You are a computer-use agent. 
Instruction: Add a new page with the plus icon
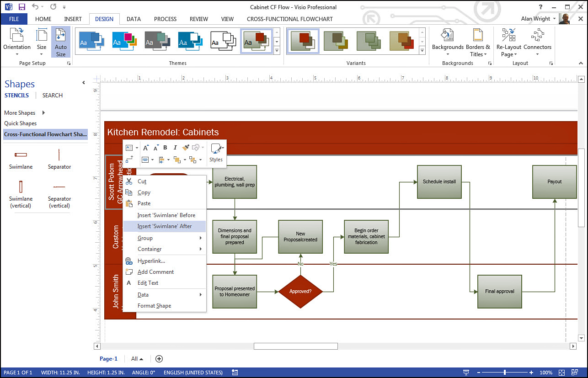click(159, 359)
